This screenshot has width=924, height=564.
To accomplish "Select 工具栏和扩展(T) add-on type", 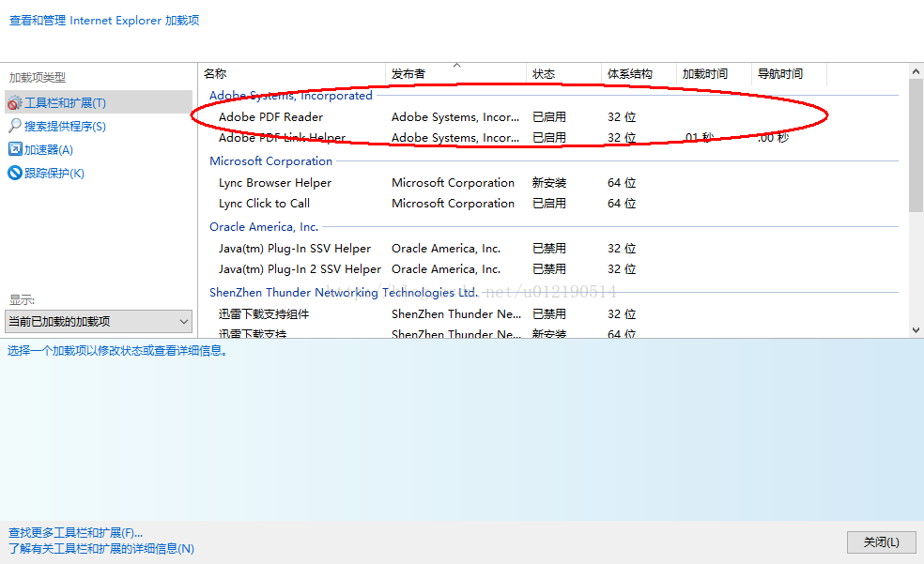I will (99, 102).
